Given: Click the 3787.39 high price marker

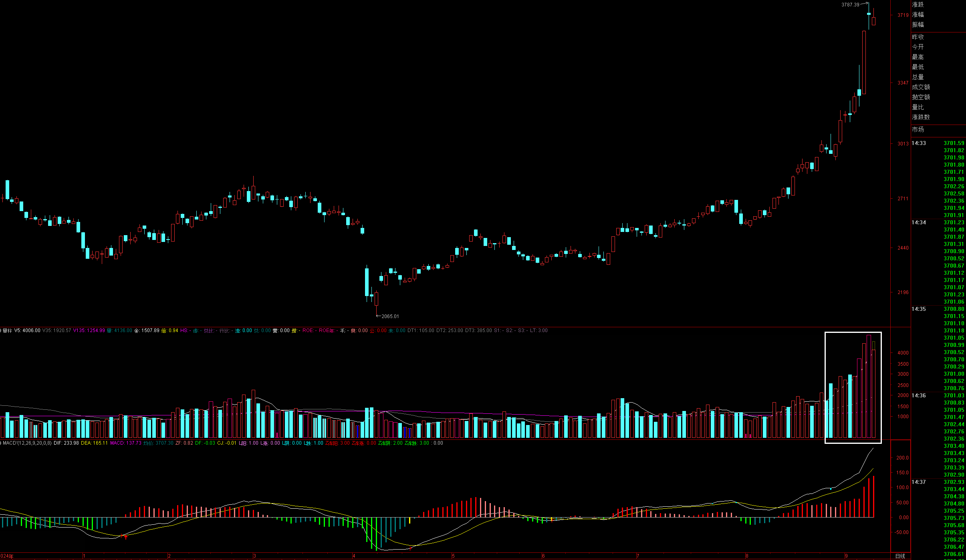Looking at the screenshot, I should (850, 5).
